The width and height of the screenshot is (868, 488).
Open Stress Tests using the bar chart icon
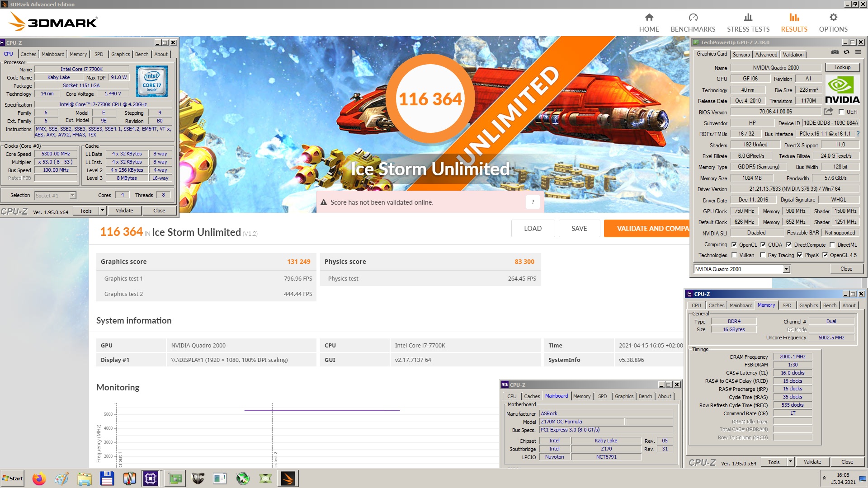pyautogui.click(x=748, y=17)
